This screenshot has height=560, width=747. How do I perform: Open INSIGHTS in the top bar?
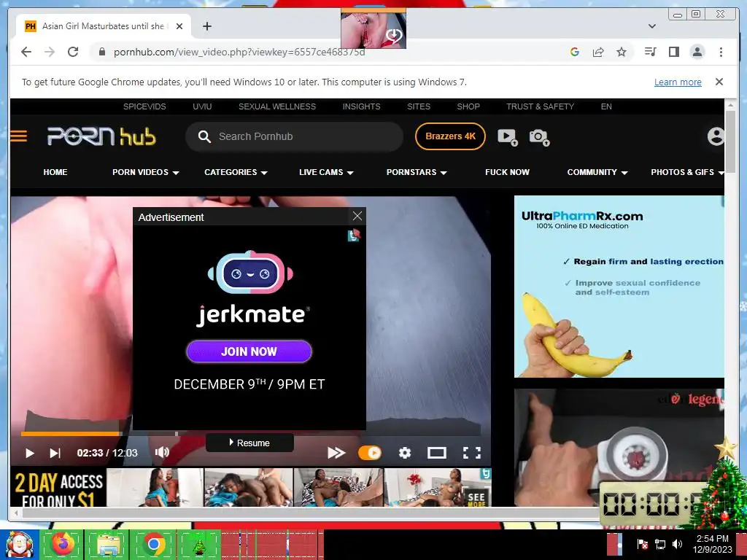[x=361, y=106]
